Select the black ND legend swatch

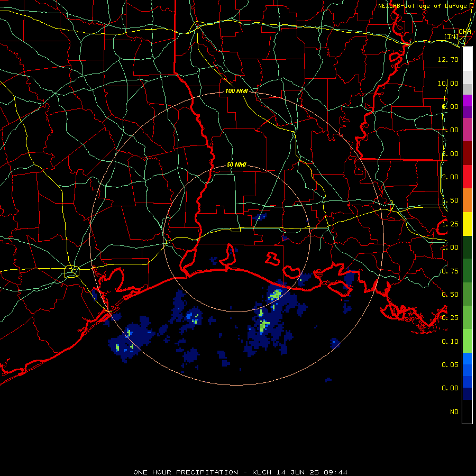[467, 411]
